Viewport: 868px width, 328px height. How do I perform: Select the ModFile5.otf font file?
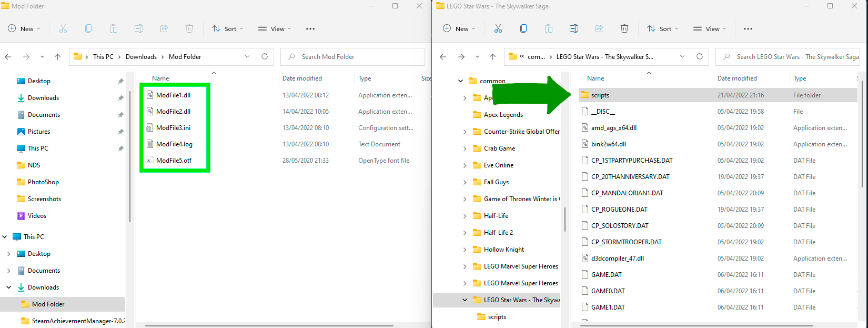(174, 161)
